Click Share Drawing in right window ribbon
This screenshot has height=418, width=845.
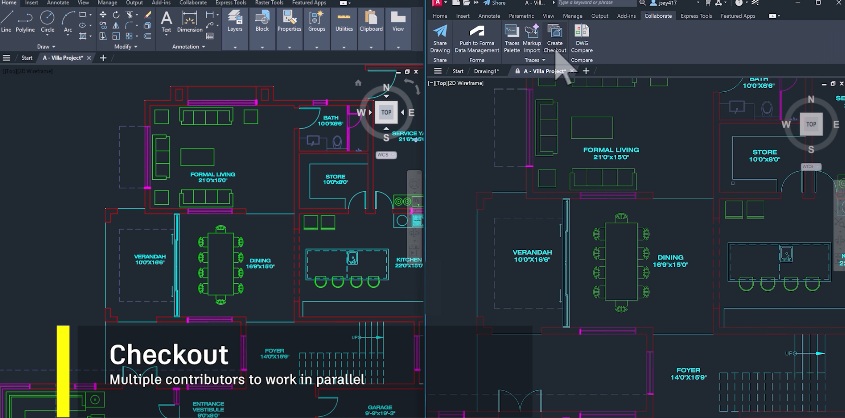point(440,38)
